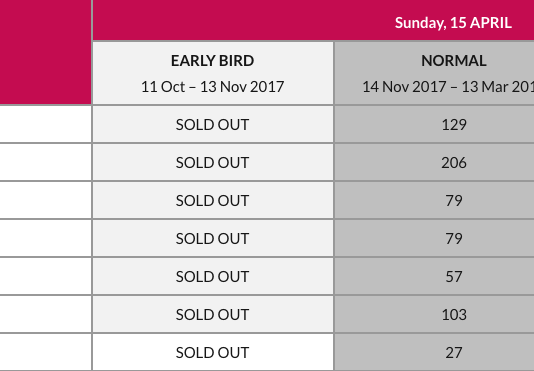Select the EARLY BIRD column header
Viewport: 534px width, 371px height.
pos(213,61)
